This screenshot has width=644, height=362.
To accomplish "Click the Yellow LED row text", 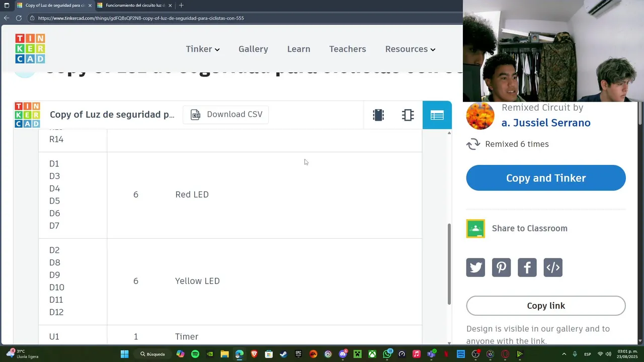I will click(x=197, y=281).
